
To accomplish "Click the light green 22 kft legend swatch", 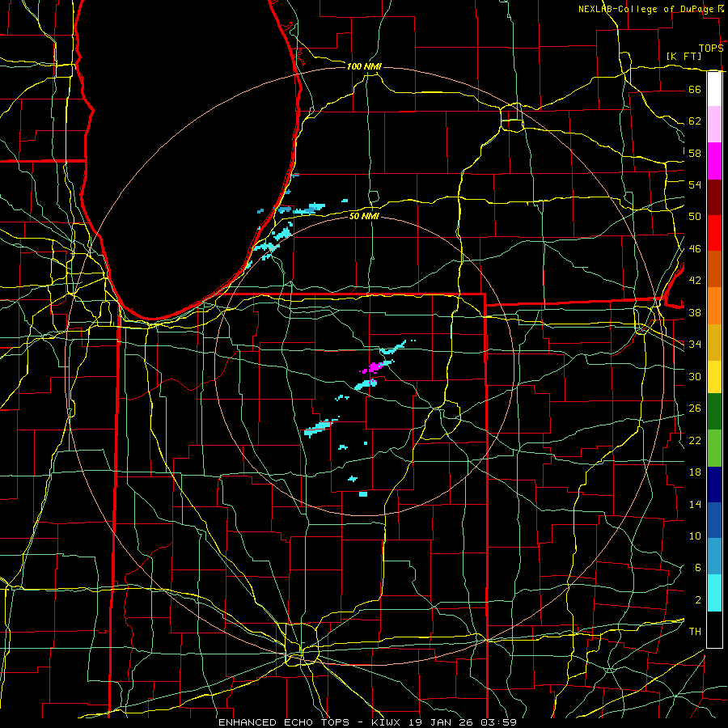I will [x=714, y=448].
